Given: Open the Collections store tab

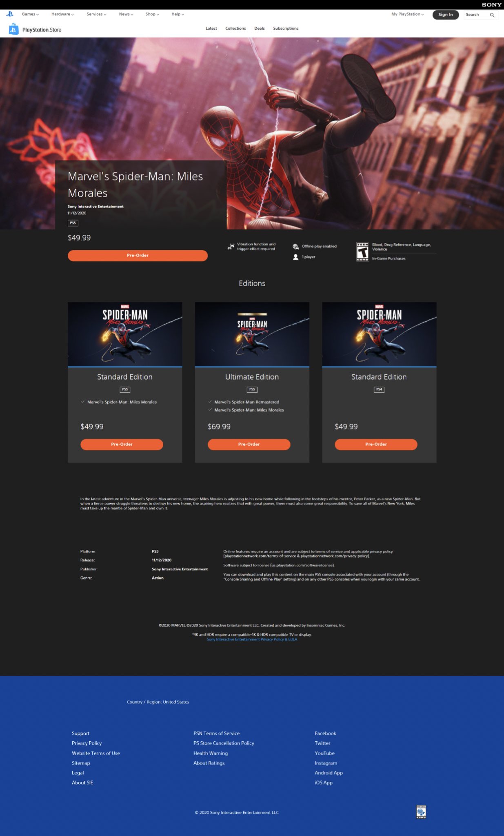Looking at the screenshot, I should click(x=235, y=29).
